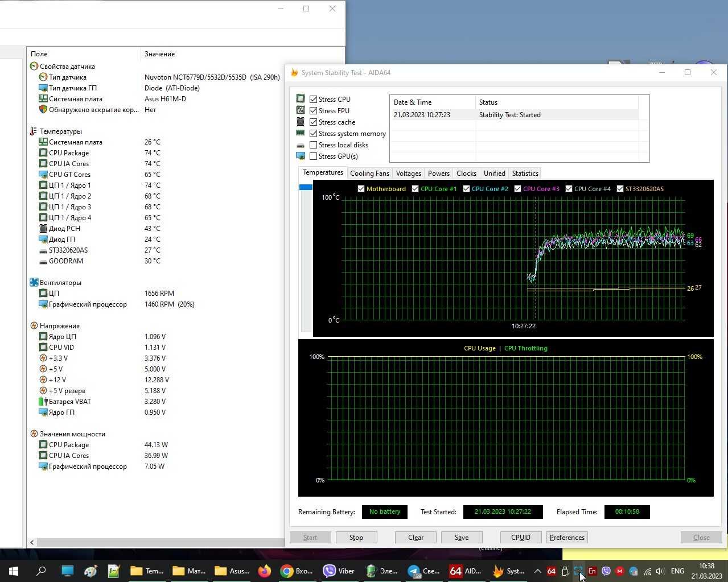Click the Stress cache chip icon

click(301, 122)
